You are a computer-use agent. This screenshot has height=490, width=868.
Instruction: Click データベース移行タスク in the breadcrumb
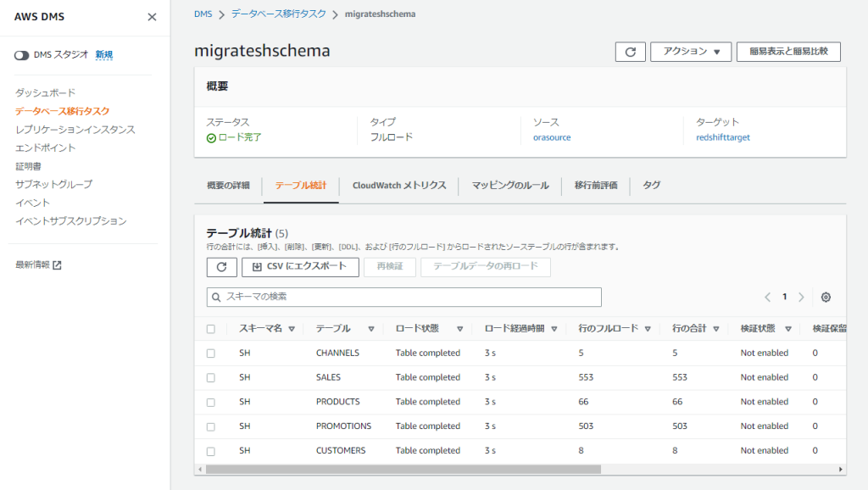[278, 14]
